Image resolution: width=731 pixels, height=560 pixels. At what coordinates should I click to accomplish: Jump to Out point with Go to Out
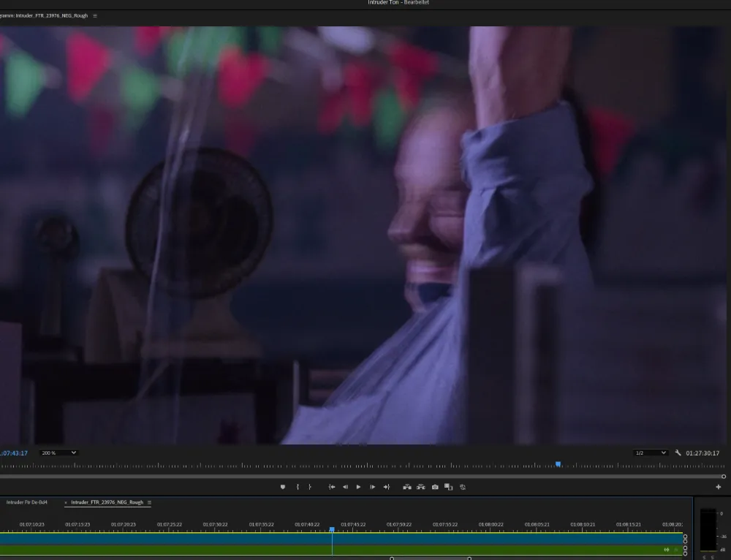387,487
